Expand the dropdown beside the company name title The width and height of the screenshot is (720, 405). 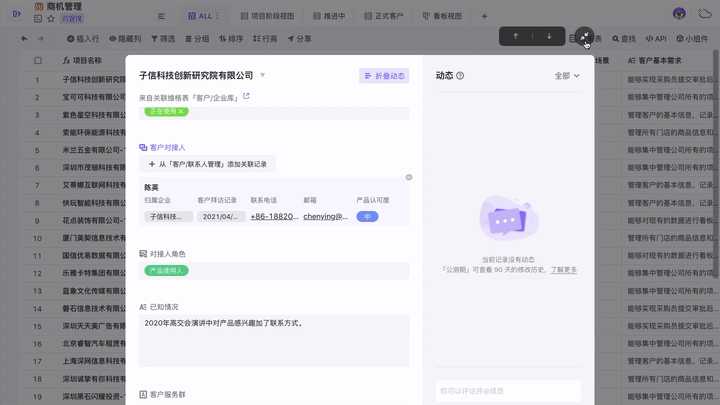click(263, 76)
